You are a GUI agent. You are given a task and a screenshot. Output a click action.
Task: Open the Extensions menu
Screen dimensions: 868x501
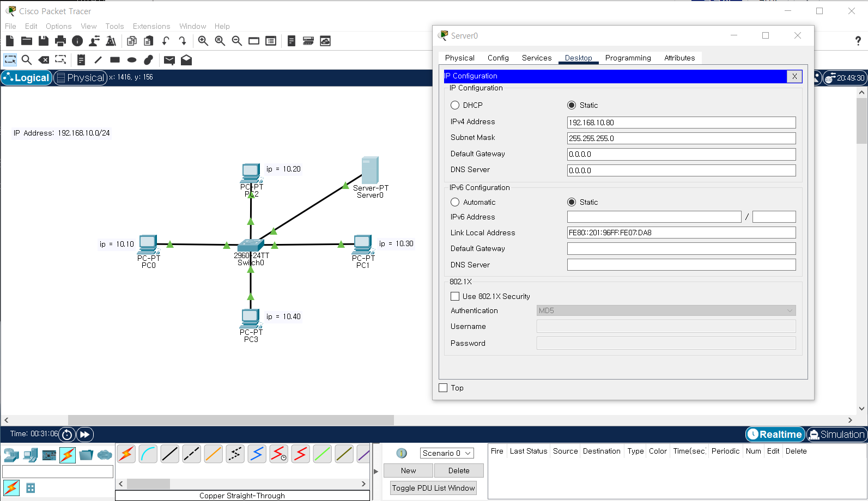(151, 26)
